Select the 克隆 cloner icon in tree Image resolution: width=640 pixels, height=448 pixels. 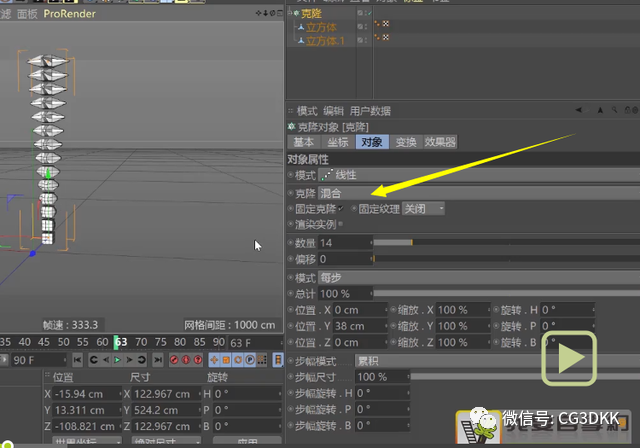(296, 13)
